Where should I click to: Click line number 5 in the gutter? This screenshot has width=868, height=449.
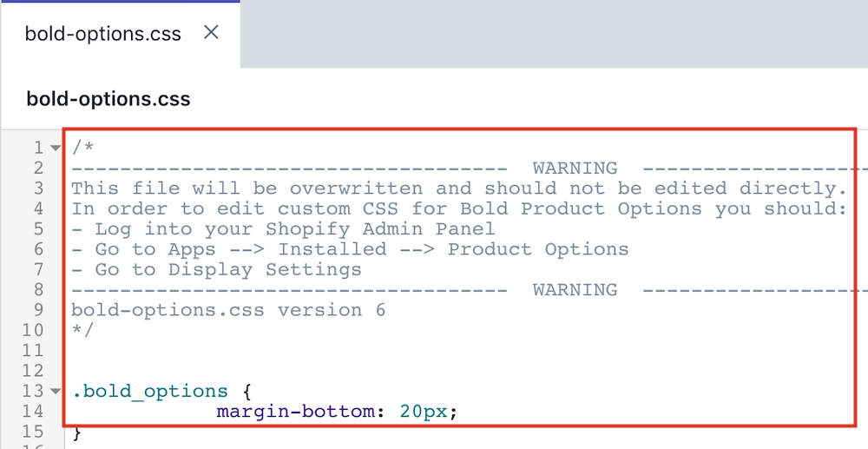click(38, 228)
